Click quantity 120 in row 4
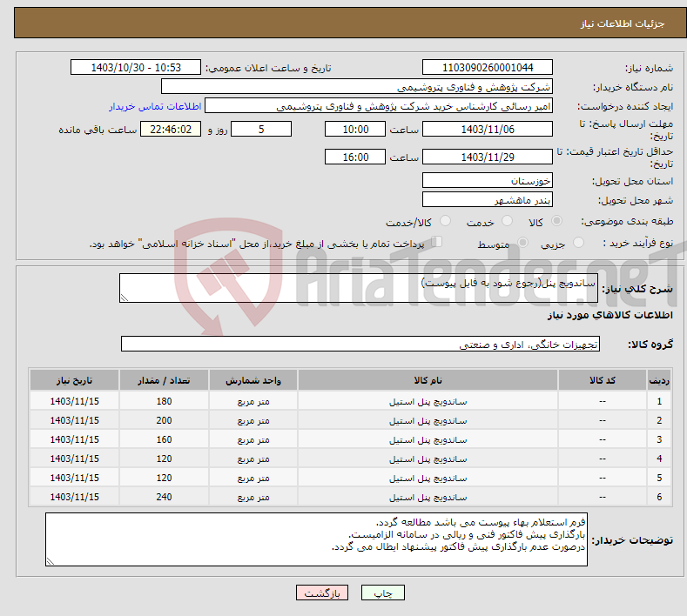 pyautogui.click(x=164, y=459)
